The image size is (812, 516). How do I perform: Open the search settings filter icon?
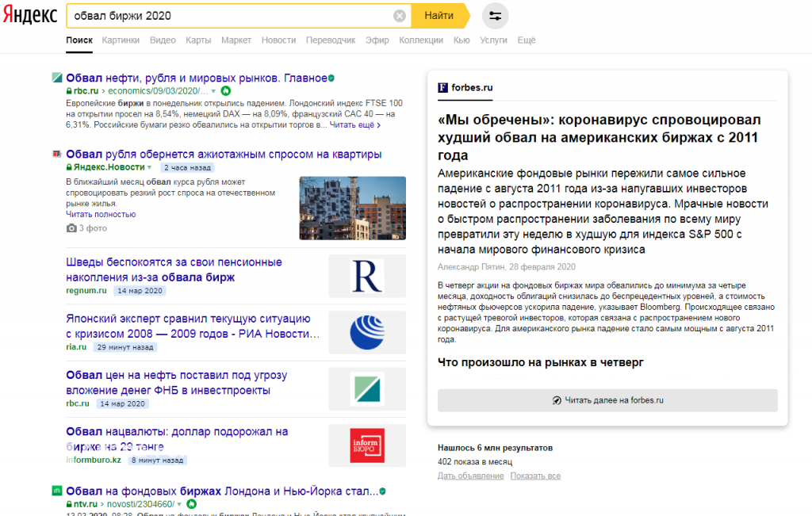495,16
